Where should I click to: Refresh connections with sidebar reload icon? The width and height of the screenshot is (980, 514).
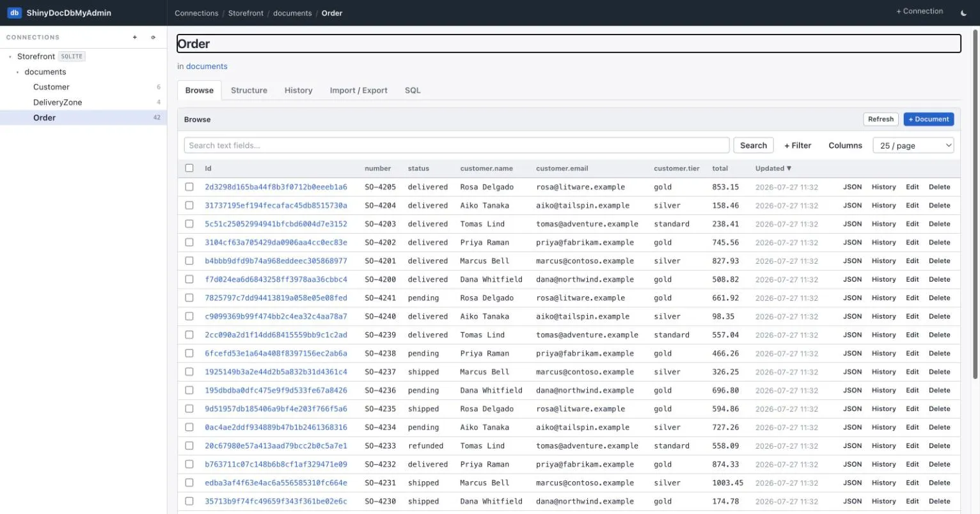click(153, 37)
